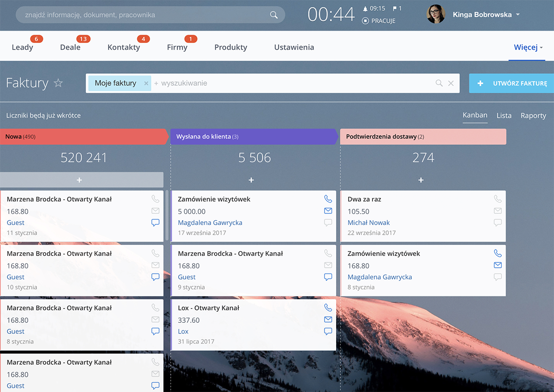Expand the Więcej menu
This screenshot has width=554, height=392.
528,47
